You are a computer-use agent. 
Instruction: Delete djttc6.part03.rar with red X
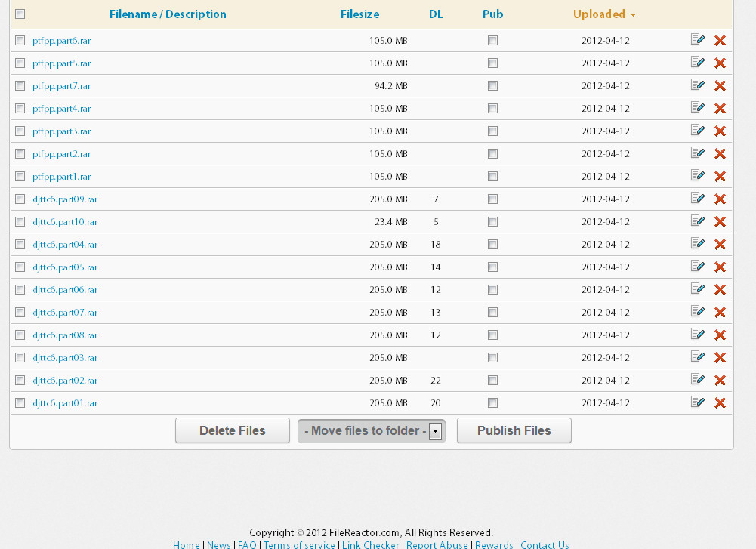pyautogui.click(x=720, y=358)
